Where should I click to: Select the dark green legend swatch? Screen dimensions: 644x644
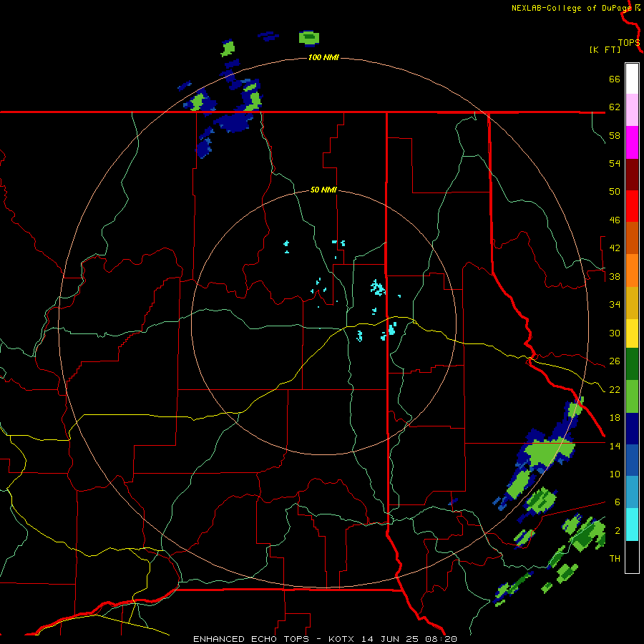(632, 364)
